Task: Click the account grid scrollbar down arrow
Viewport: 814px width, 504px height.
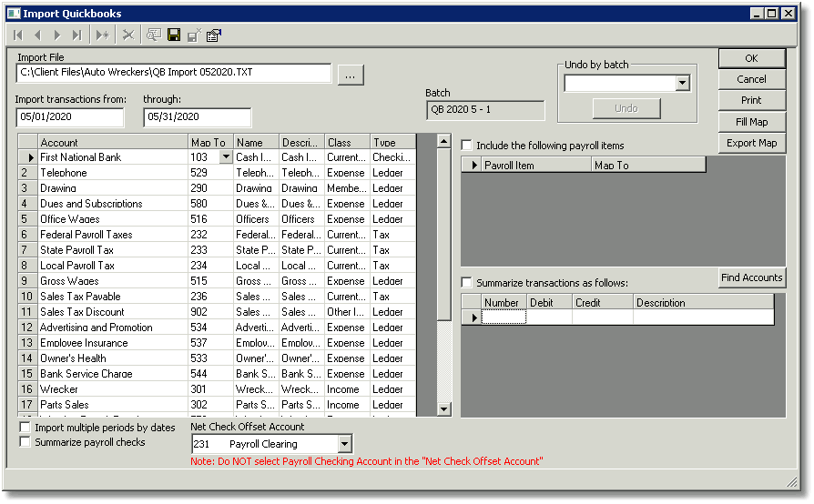Action: pos(443,409)
